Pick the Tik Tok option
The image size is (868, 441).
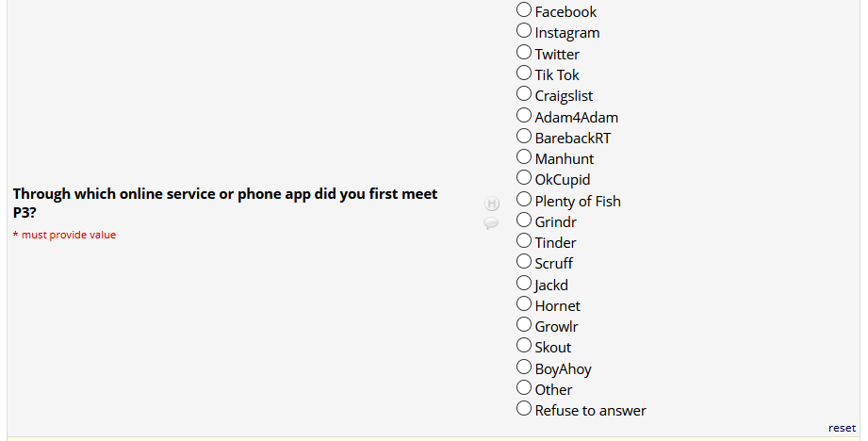tap(524, 73)
